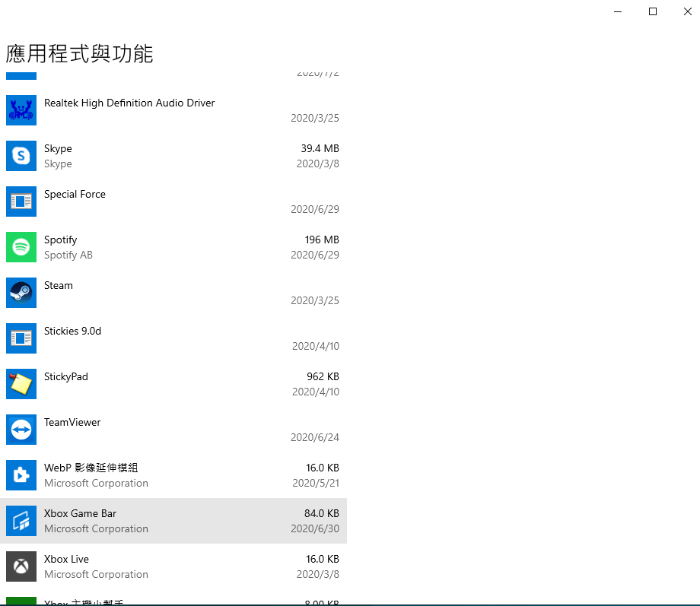Minimize the settings window
This screenshot has width=700, height=606.
pos(618,11)
